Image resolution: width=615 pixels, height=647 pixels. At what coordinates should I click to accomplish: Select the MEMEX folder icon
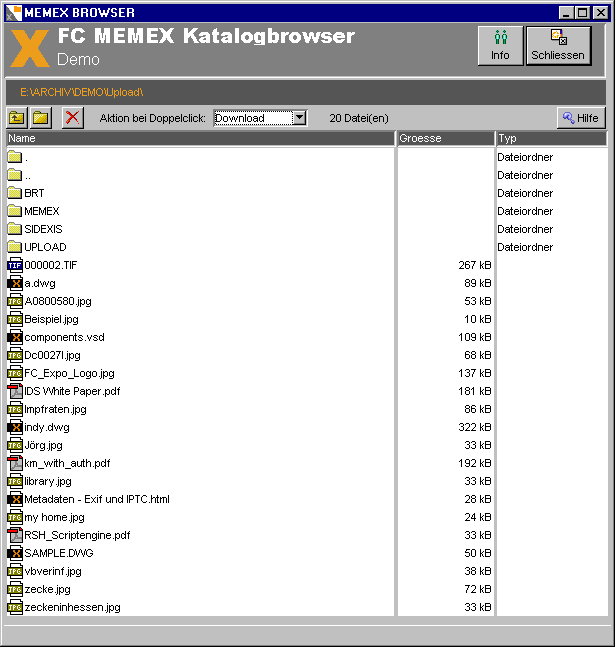coord(15,211)
